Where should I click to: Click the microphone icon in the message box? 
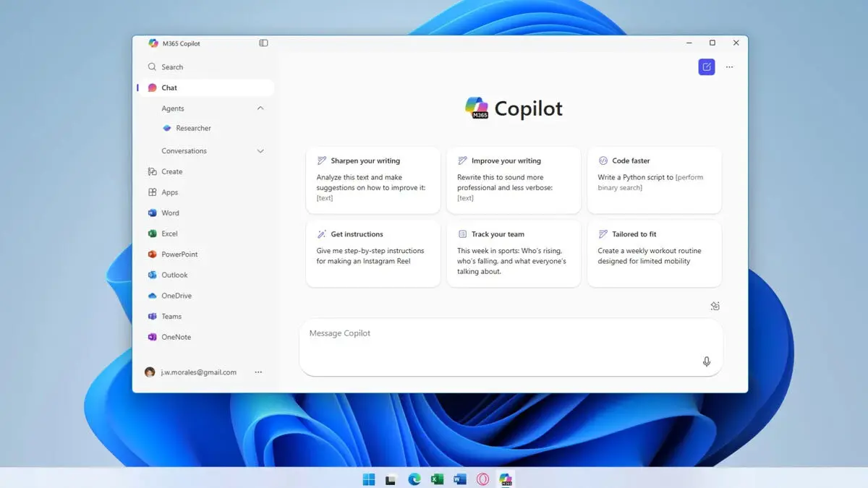(x=707, y=361)
